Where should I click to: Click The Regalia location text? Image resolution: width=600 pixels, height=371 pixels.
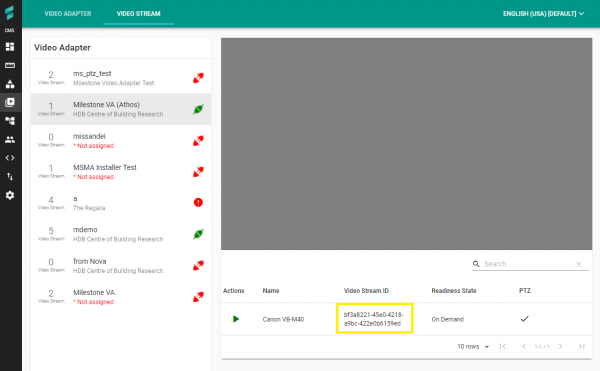pyautogui.click(x=89, y=208)
